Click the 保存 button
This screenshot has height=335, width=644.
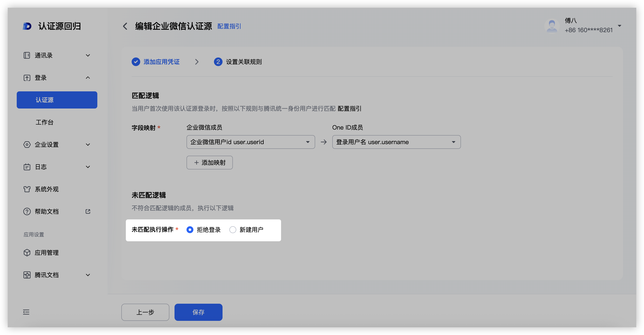[198, 312]
